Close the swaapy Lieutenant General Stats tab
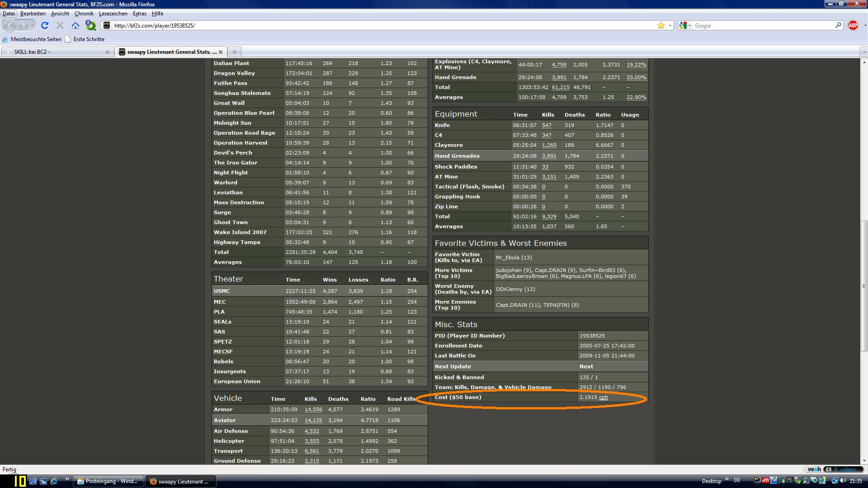The width and height of the screenshot is (868, 488). click(221, 52)
